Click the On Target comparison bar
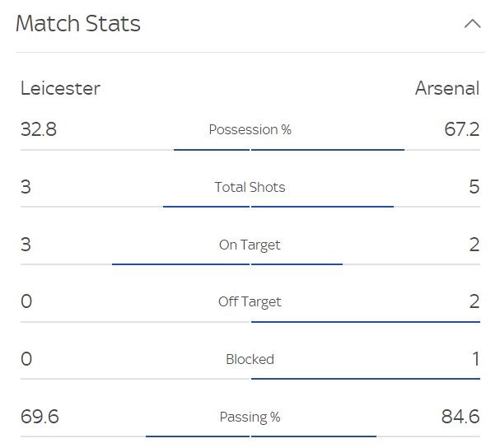 point(250,264)
